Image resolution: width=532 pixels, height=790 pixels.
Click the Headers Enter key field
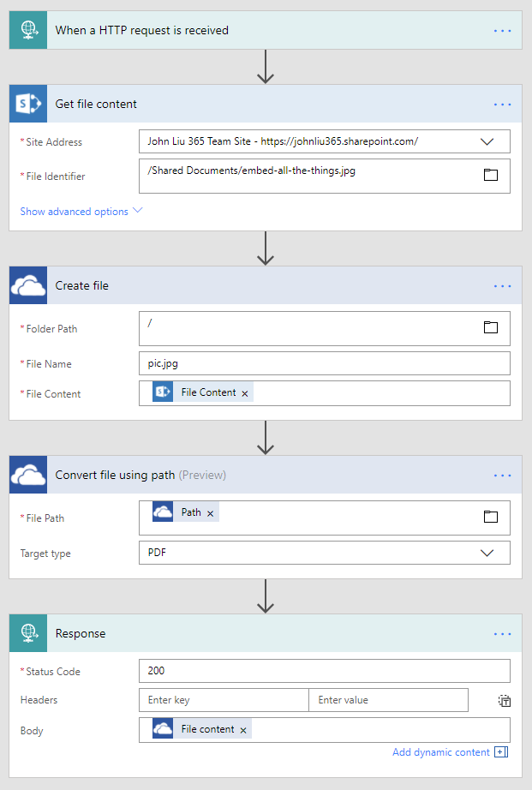point(224,700)
